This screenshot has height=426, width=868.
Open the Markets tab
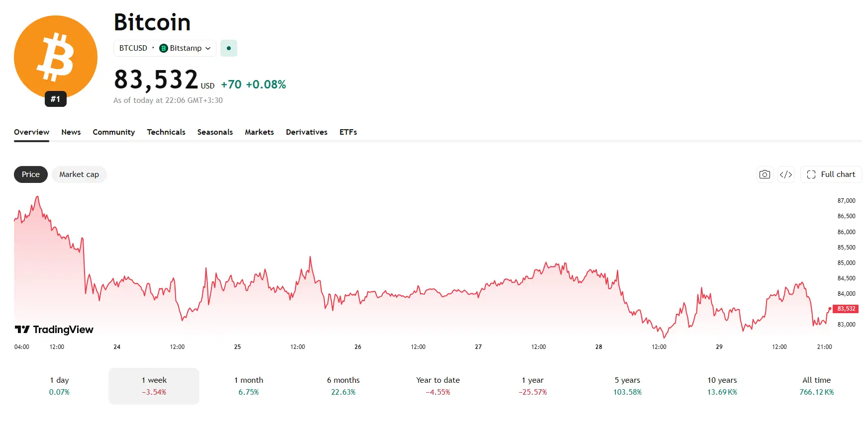pyautogui.click(x=259, y=132)
